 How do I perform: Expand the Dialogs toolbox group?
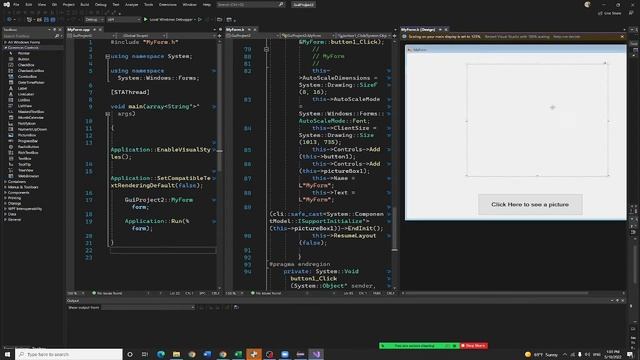tap(6, 203)
